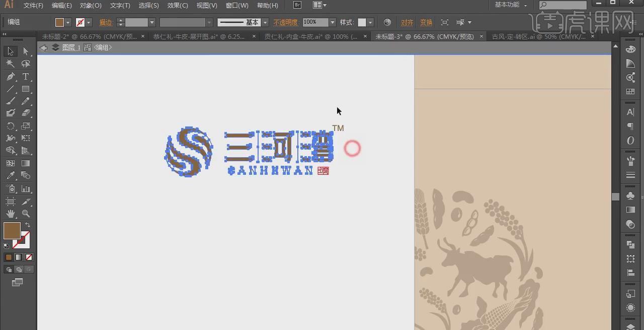Image resolution: width=644 pixels, height=330 pixels.
Task: Click the 描边 stroke link
Action: (106, 23)
